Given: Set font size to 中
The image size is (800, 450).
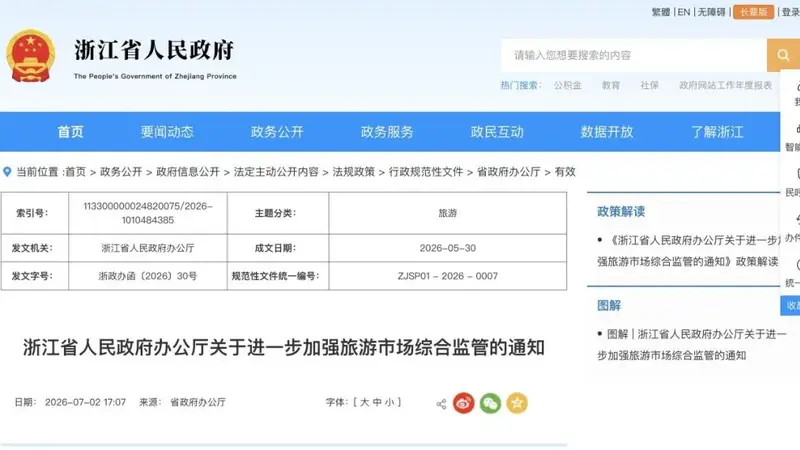Looking at the screenshot, I should click(x=377, y=402).
